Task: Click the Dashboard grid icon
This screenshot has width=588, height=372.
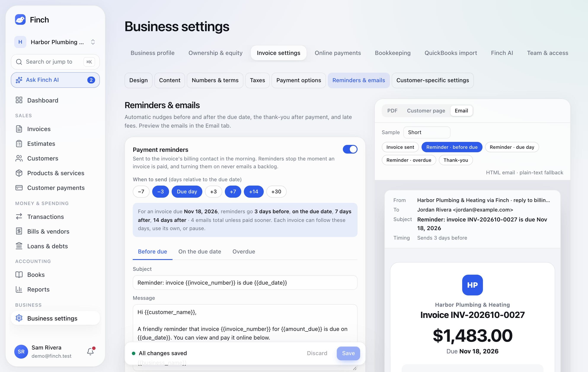Action: pyautogui.click(x=19, y=100)
